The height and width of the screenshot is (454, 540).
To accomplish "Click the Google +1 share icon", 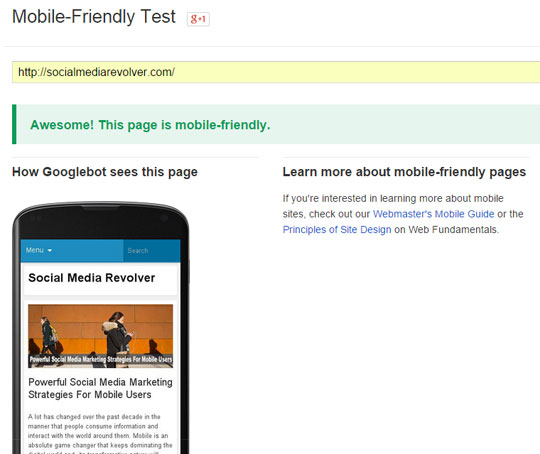I will [198, 19].
